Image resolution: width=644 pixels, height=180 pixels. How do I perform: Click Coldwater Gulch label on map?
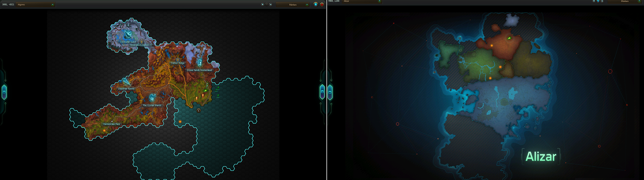128,42
